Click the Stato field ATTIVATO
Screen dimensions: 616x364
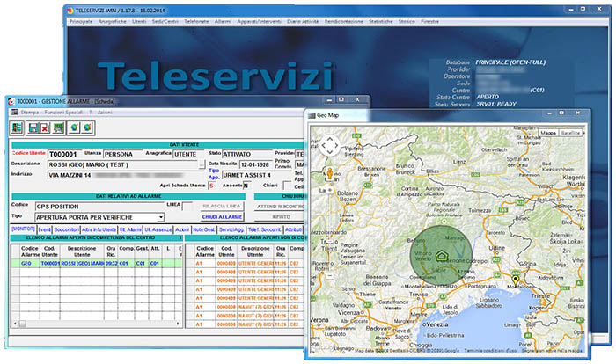pos(247,155)
